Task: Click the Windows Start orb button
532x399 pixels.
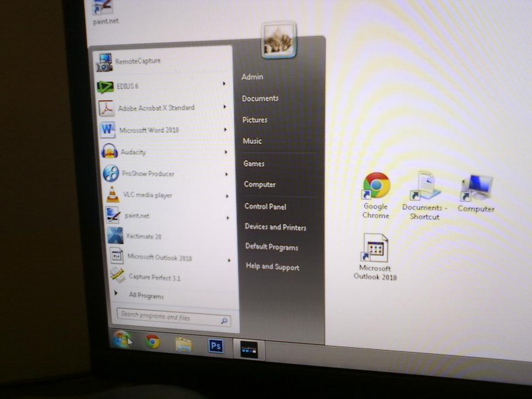Action: (122, 339)
